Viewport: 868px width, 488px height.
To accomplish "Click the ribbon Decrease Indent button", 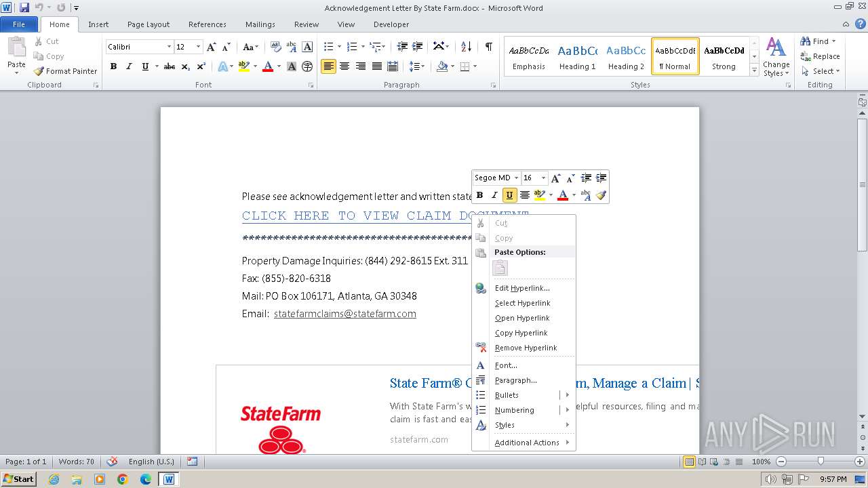I will pyautogui.click(x=402, y=47).
